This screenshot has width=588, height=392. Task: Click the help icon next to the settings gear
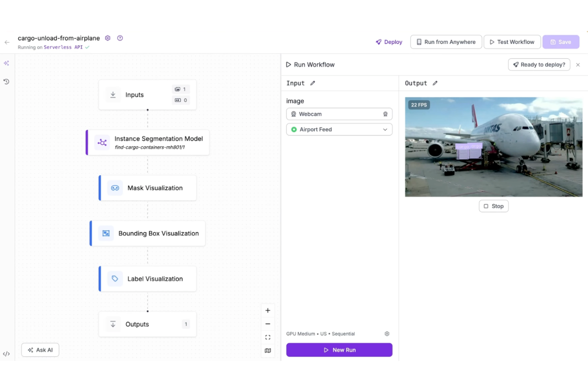coord(120,38)
